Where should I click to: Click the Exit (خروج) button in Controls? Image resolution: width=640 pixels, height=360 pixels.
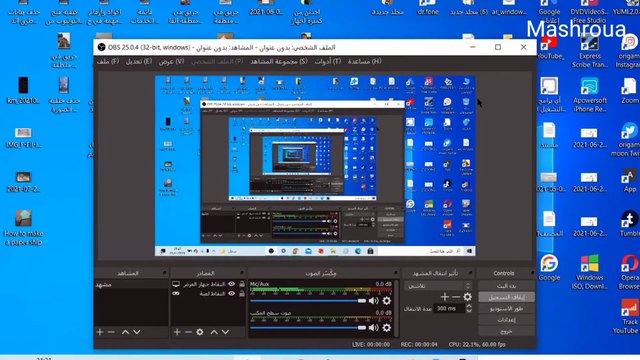506,331
